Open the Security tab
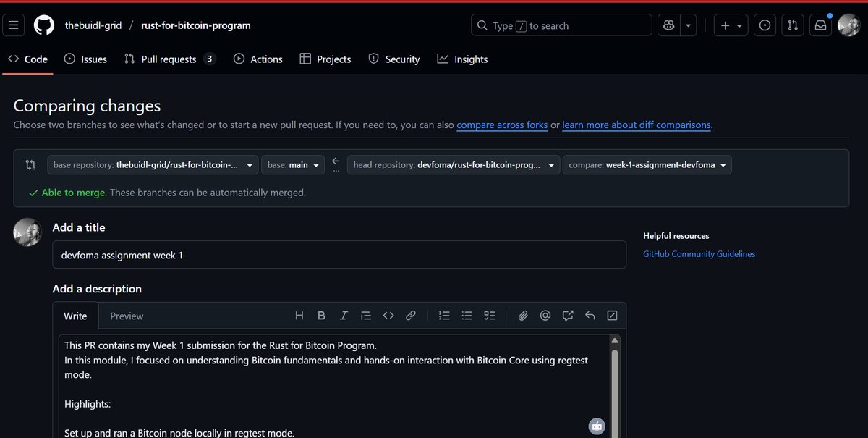This screenshot has width=868, height=438. click(394, 59)
